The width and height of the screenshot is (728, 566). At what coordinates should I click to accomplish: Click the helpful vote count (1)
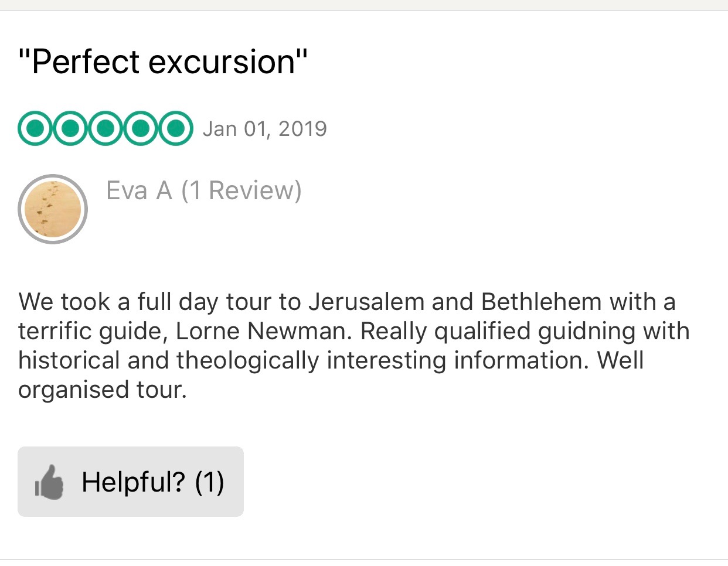(x=209, y=482)
